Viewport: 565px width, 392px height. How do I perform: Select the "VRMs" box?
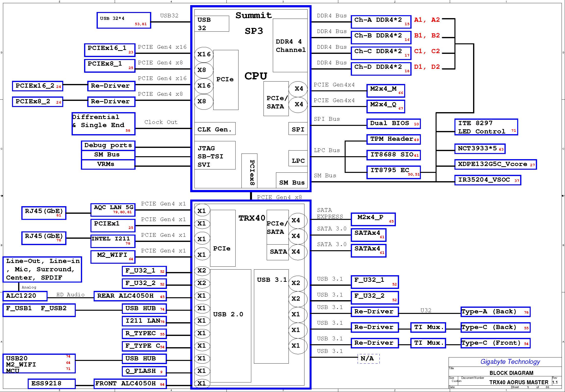click(x=108, y=165)
